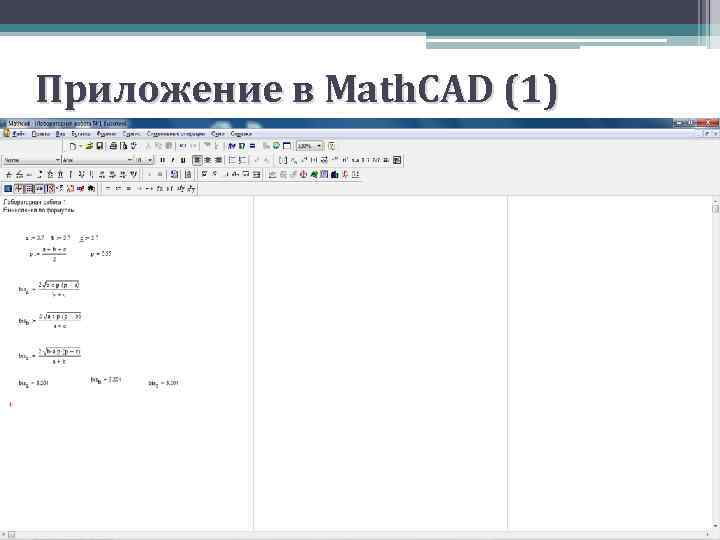Create a new worksheet with the New icon
Image resolution: width=720 pixels, height=540 pixels.
pyautogui.click(x=73, y=146)
